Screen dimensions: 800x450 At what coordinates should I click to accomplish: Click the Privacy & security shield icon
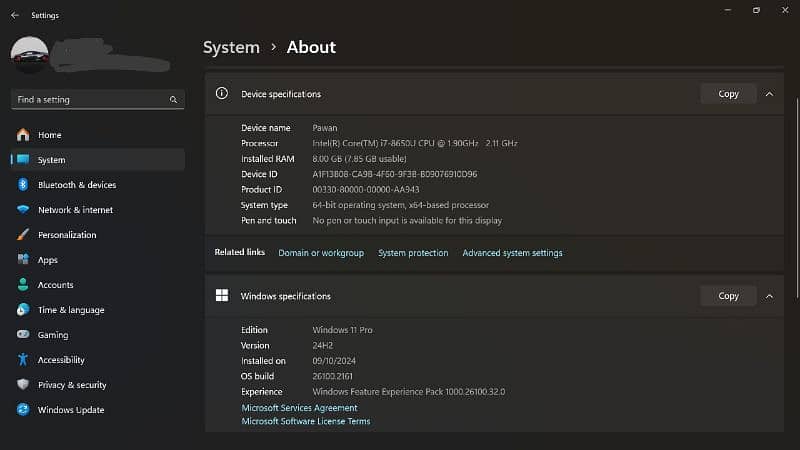click(22, 385)
